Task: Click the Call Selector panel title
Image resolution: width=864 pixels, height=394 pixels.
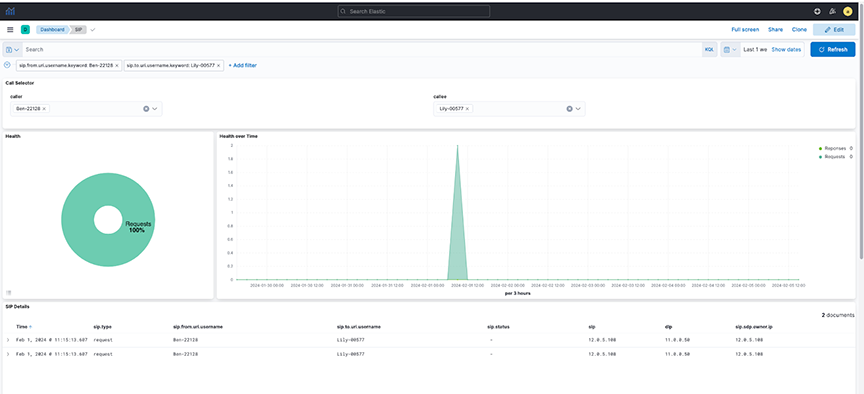Action: pos(20,83)
